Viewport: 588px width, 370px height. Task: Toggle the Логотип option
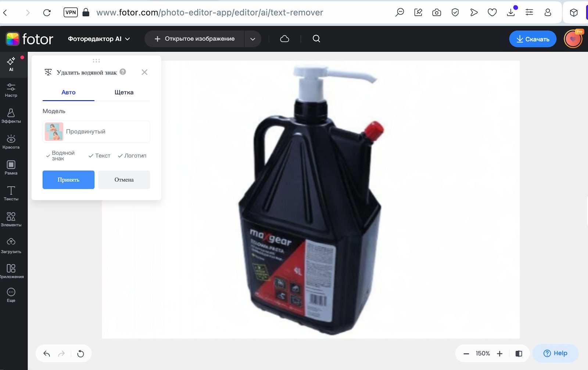point(132,156)
